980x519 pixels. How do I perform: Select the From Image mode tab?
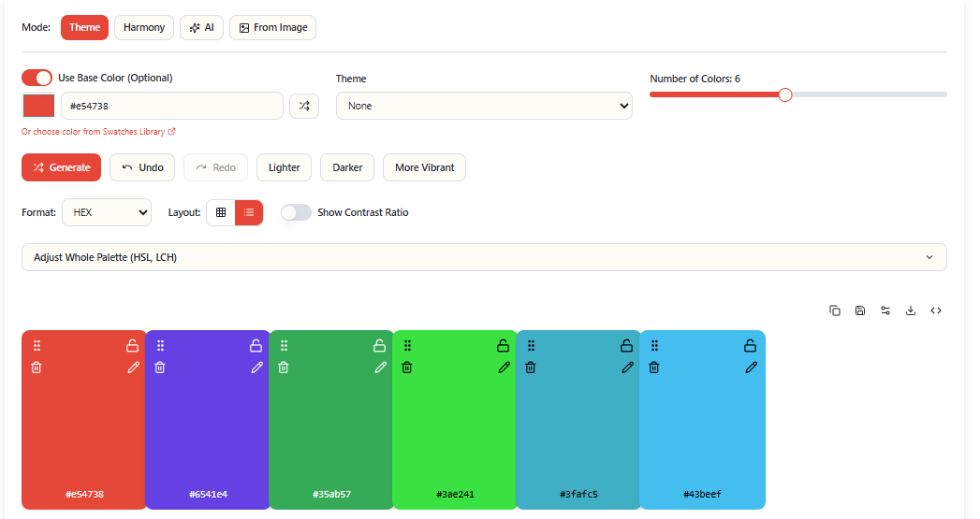pyautogui.click(x=272, y=27)
